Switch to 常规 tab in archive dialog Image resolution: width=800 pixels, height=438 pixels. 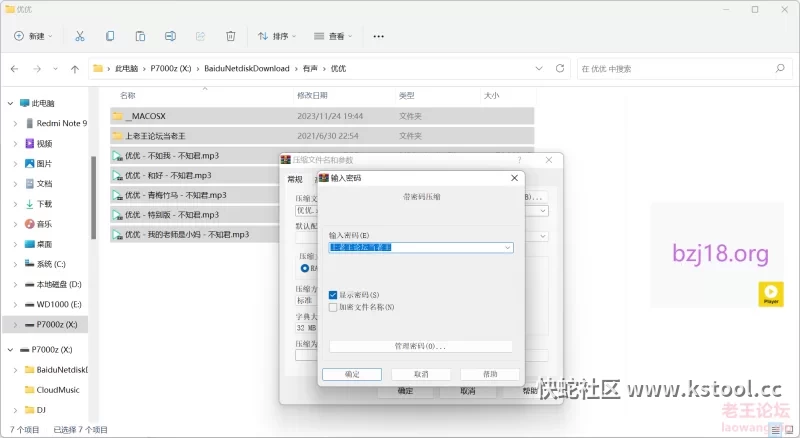[x=295, y=179]
